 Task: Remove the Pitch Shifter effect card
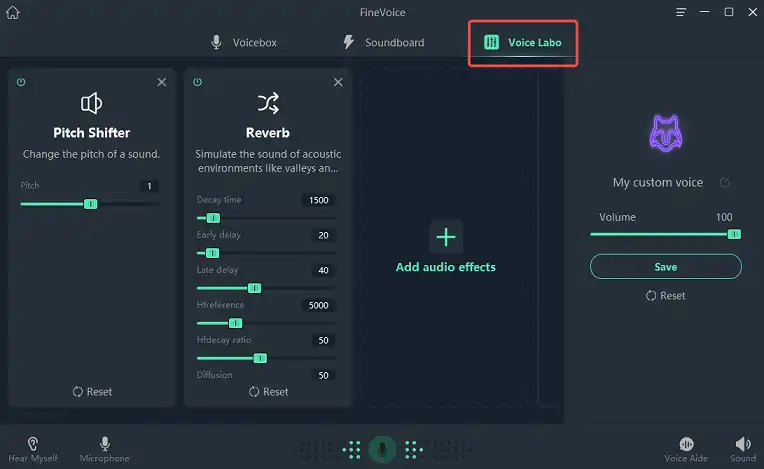click(162, 82)
